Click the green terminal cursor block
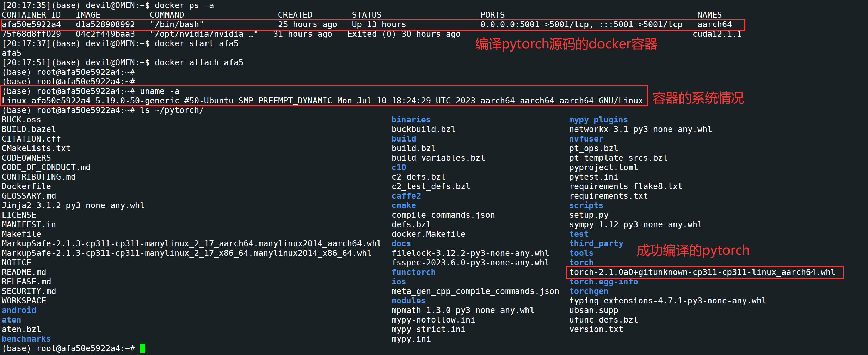The width and height of the screenshot is (868, 355). click(x=142, y=348)
